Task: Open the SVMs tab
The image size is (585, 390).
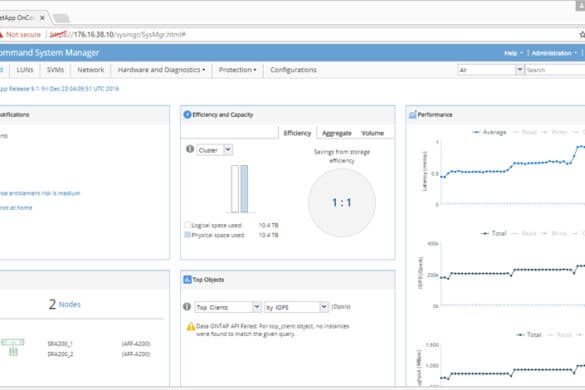Action: pos(55,70)
